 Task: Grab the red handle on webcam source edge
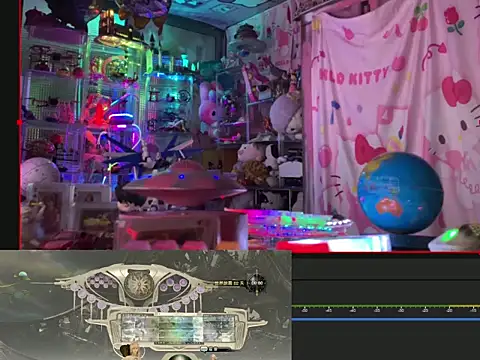tap(19, 122)
